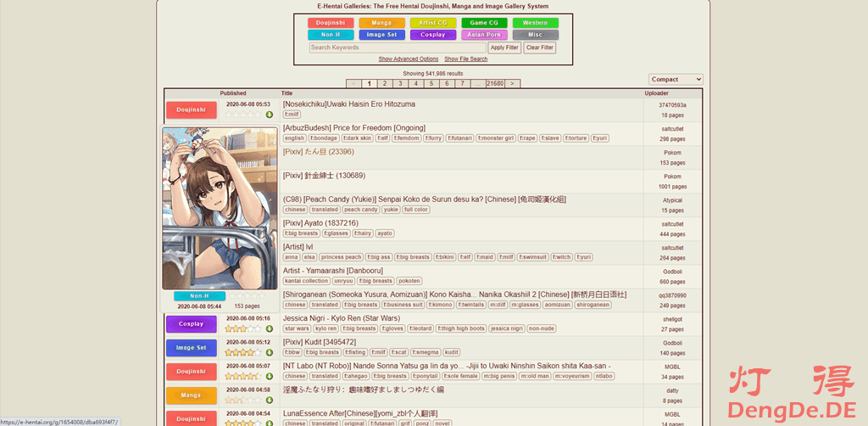
Task: Click Manga badge in the 04:58 row
Action: pyautogui.click(x=192, y=395)
